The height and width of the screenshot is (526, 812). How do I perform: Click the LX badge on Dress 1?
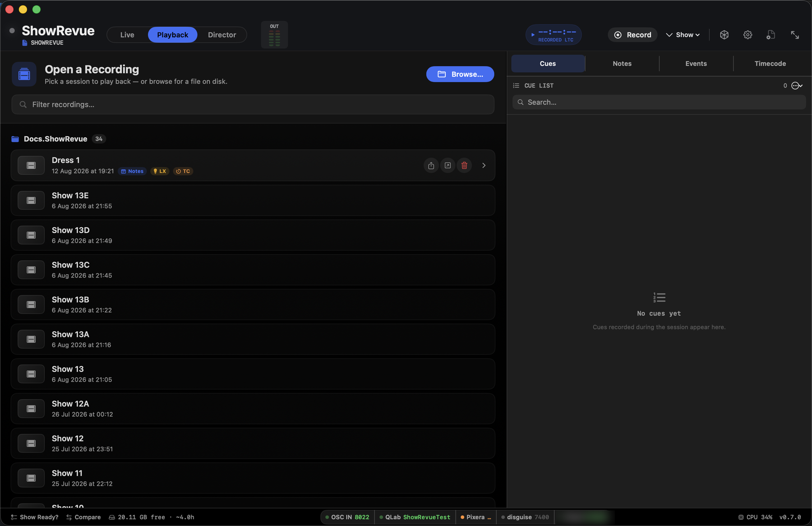point(160,171)
